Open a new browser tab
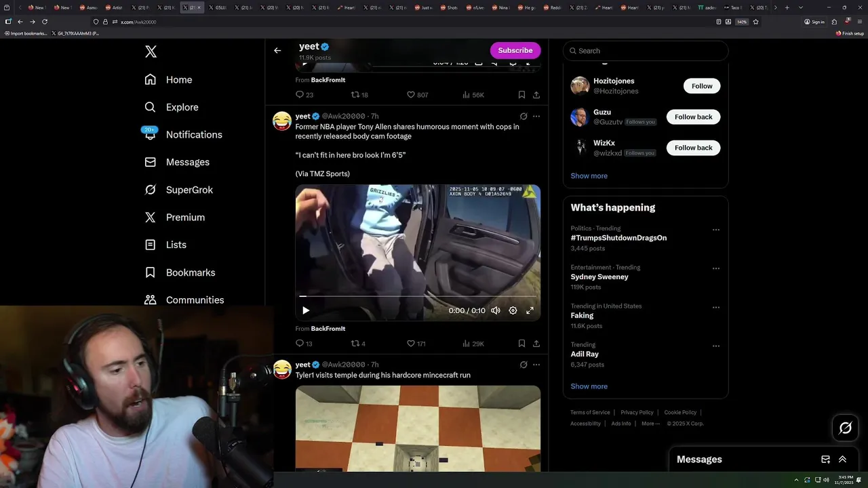Screen dimensions: 868x488 pyautogui.click(x=787, y=7)
